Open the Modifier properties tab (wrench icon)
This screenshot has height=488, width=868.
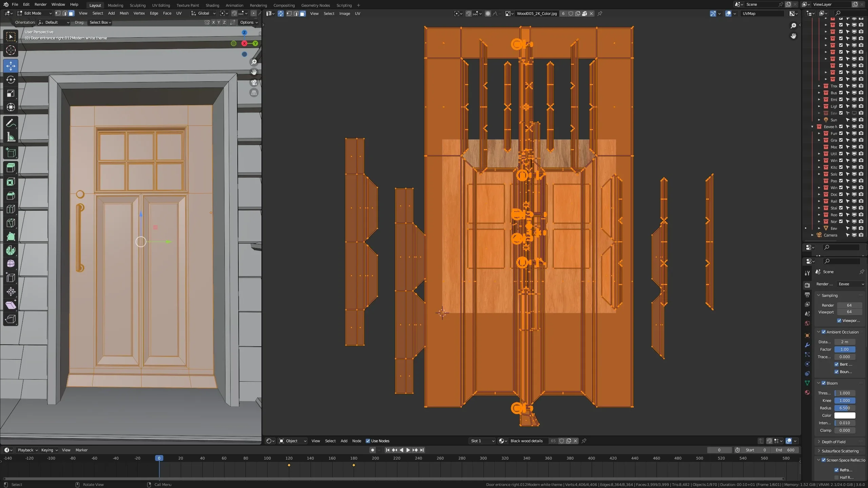point(807,345)
